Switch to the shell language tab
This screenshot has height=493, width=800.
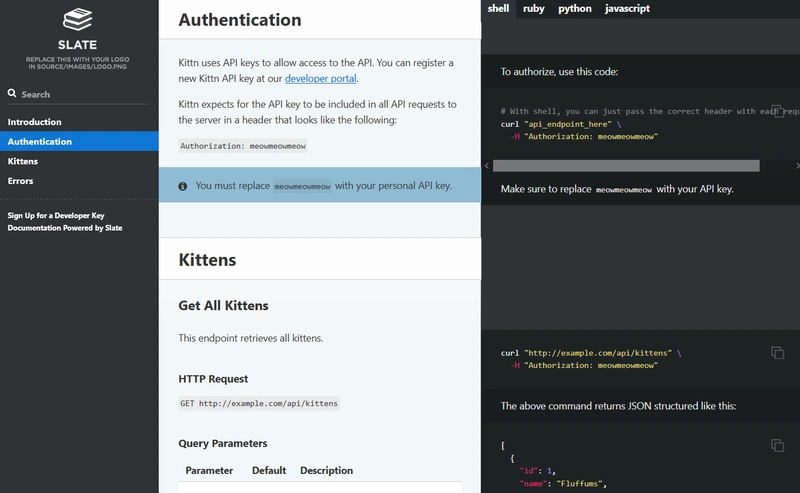498,8
